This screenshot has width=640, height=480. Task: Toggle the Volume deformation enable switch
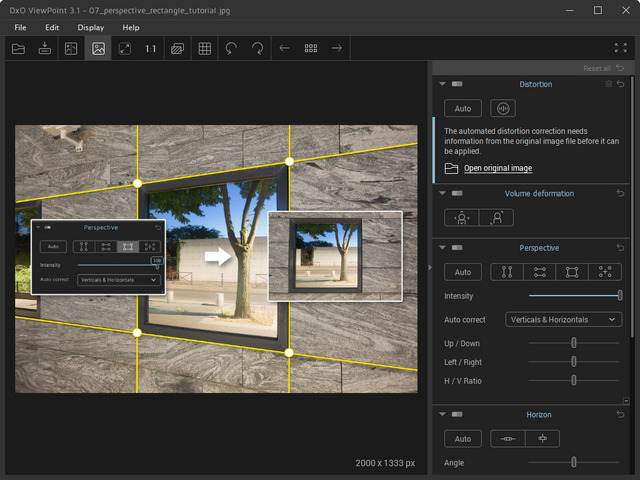[457, 193]
